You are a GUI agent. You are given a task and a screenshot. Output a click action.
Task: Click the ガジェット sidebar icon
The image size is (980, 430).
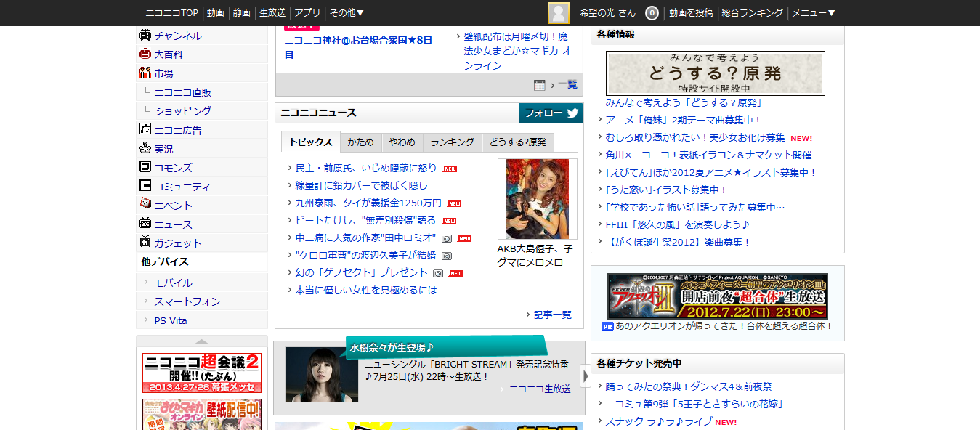pyautogui.click(x=145, y=243)
